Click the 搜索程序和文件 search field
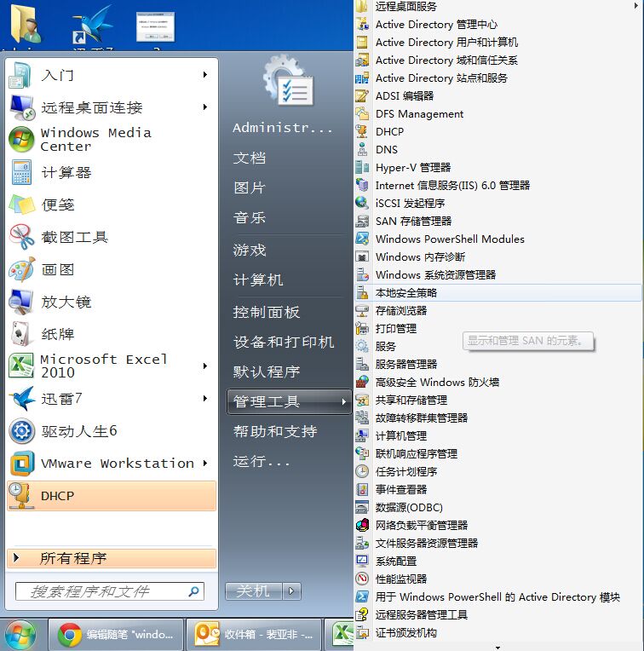Screen dimensions: 644x651 (x=110, y=591)
